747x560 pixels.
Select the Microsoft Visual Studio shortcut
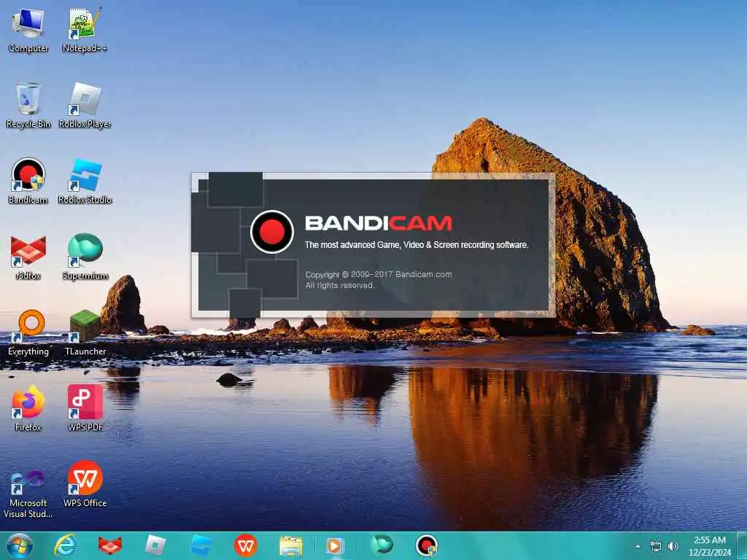point(28,493)
